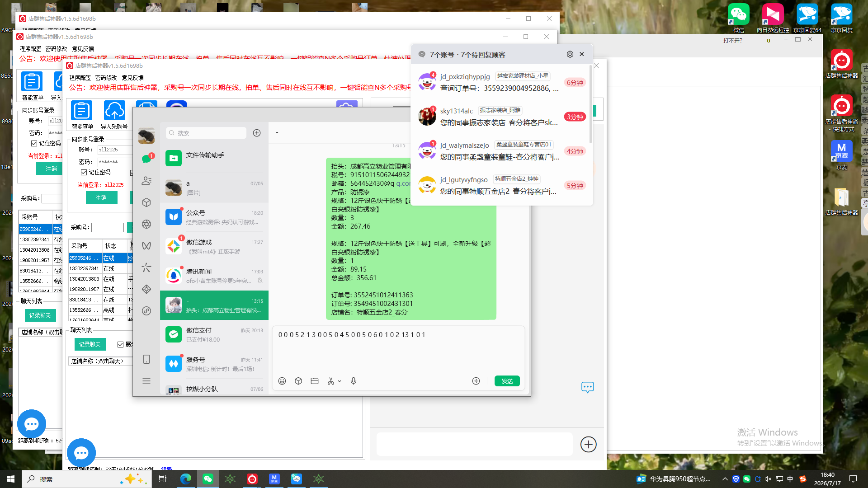
Task: Open 文件传输助手 chat in WeChat list
Action: 214,158
